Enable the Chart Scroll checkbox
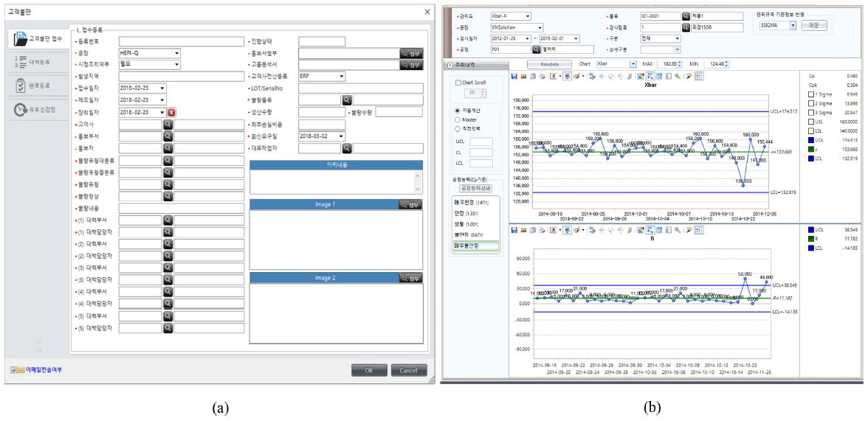Image resolution: width=868 pixels, height=421 pixels. pyautogui.click(x=458, y=83)
